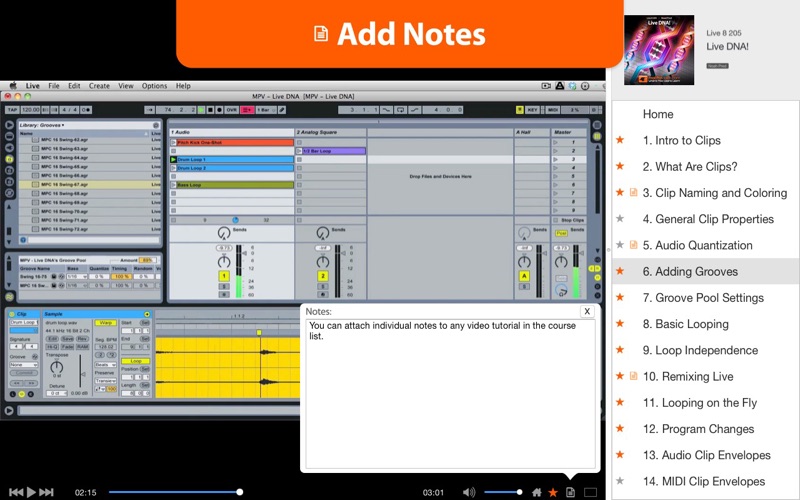Click the groove pool wave icon in Live
The image size is (800, 500).
[x=9, y=296]
